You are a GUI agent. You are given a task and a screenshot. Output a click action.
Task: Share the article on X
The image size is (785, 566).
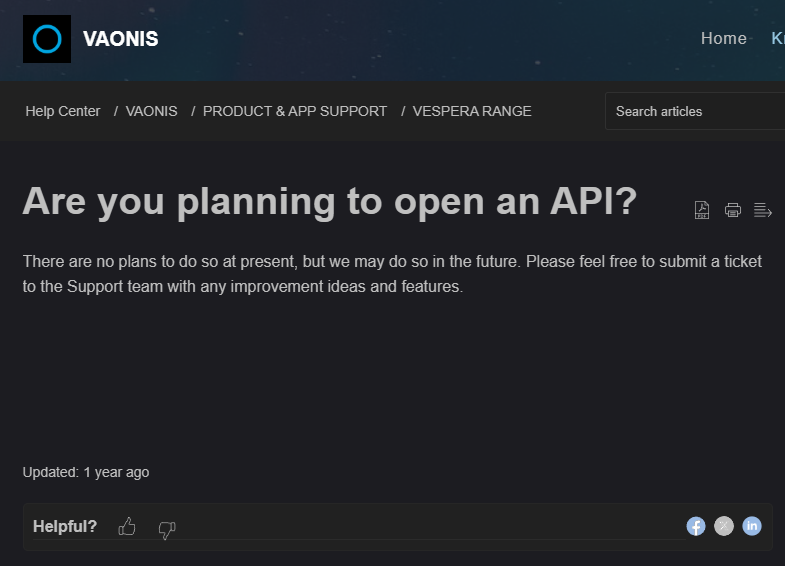[x=724, y=526]
